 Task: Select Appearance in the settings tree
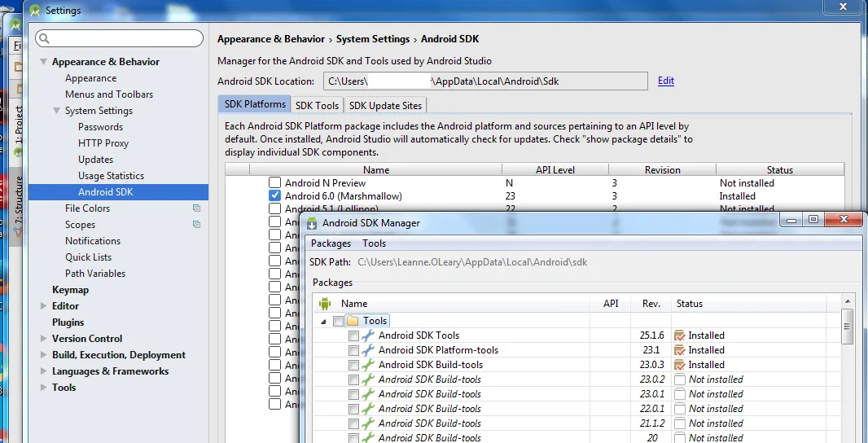tap(90, 78)
